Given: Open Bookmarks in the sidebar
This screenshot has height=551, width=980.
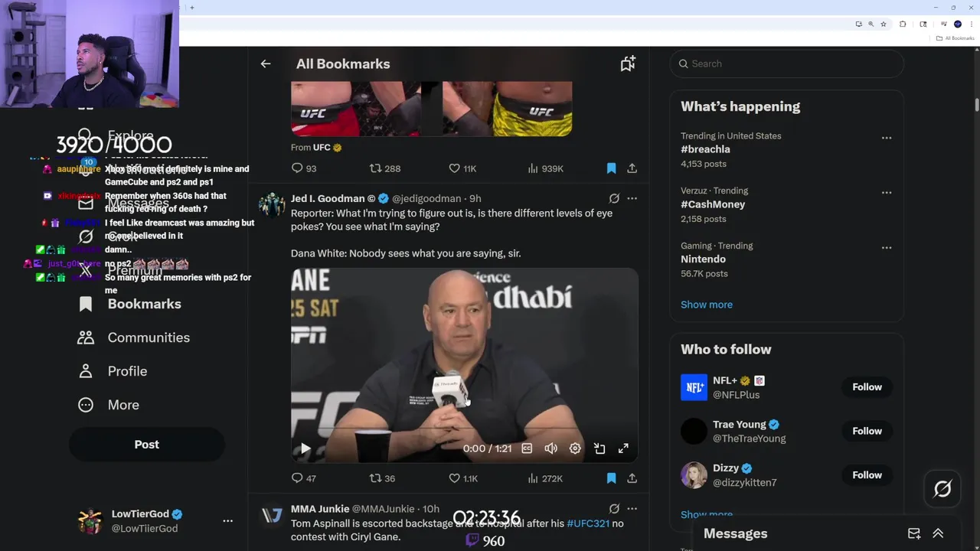Looking at the screenshot, I should [x=130, y=304].
